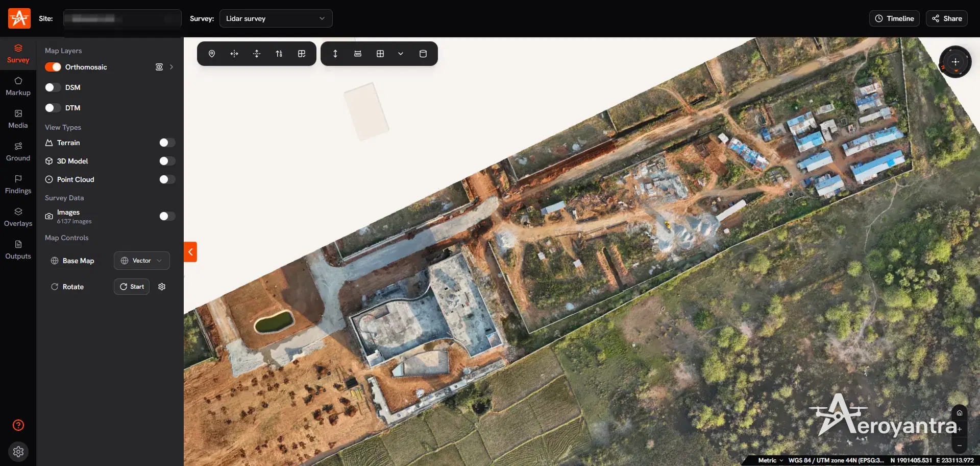Turn off the Orthomosaic layer toggle
The image size is (980, 466).
53,67
